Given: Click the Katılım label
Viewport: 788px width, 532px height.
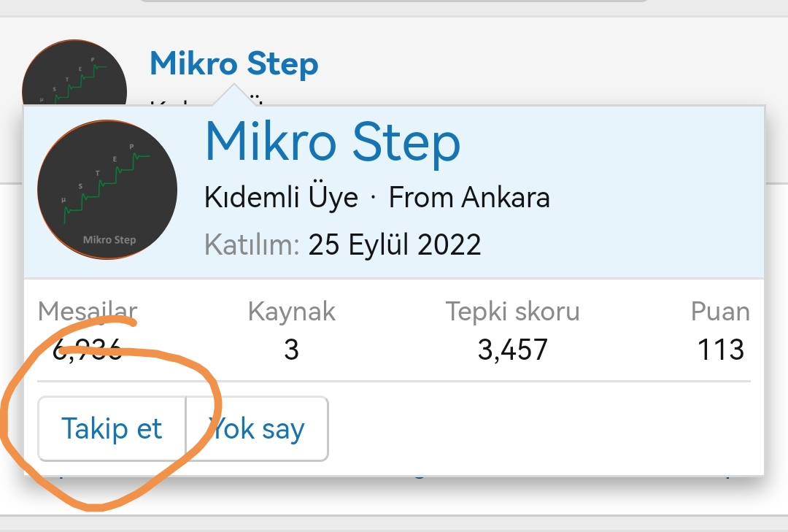Looking at the screenshot, I should click(x=252, y=244).
